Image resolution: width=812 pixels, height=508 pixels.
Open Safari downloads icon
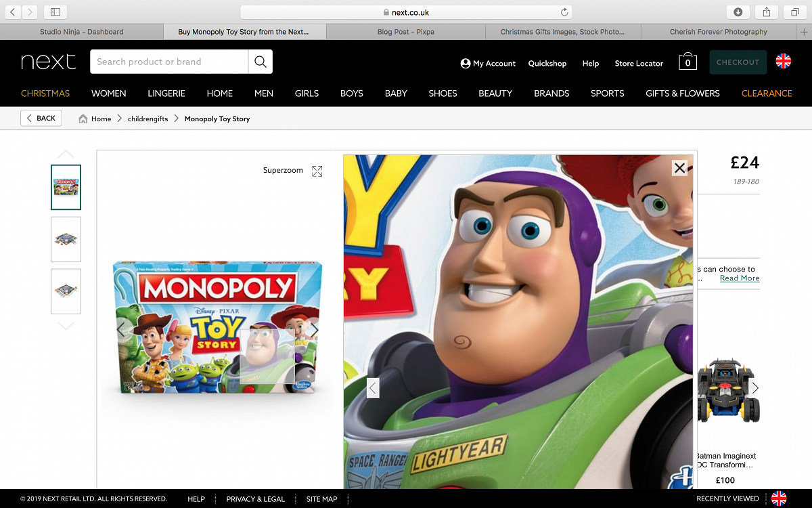(738, 12)
